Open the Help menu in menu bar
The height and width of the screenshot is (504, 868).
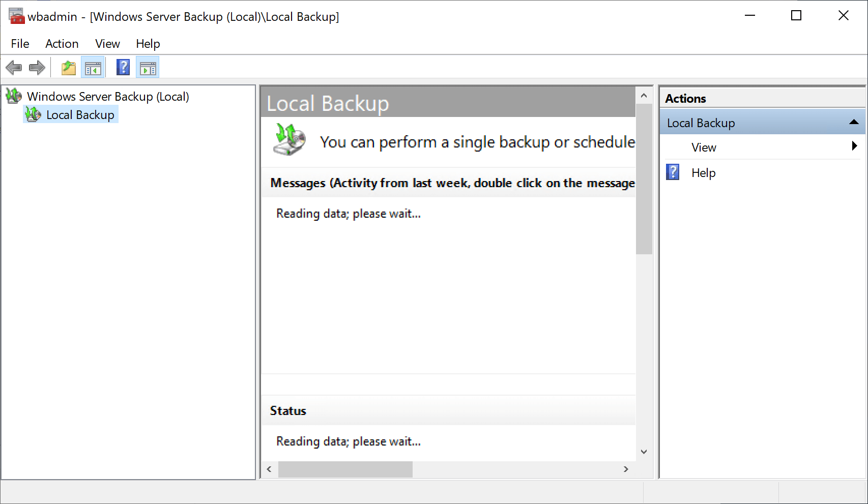click(148, 44)
